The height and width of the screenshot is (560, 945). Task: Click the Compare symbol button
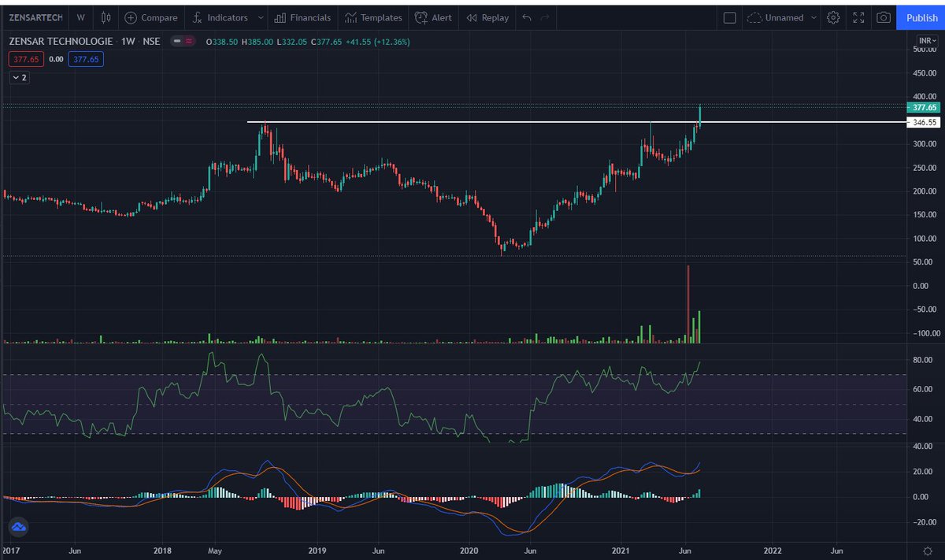(150, 17)
